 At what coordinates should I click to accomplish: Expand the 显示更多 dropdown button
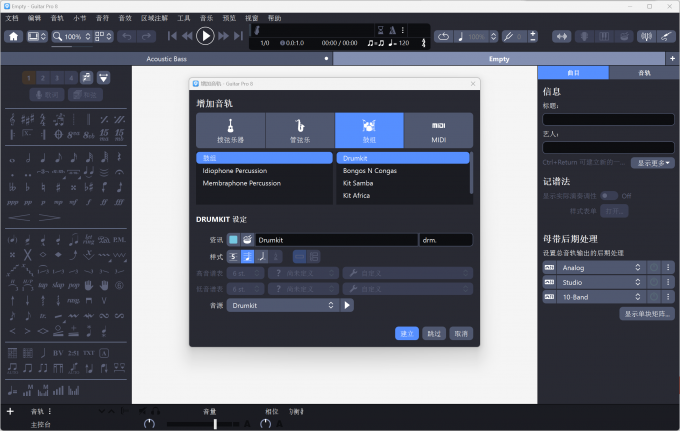point(653,162)
